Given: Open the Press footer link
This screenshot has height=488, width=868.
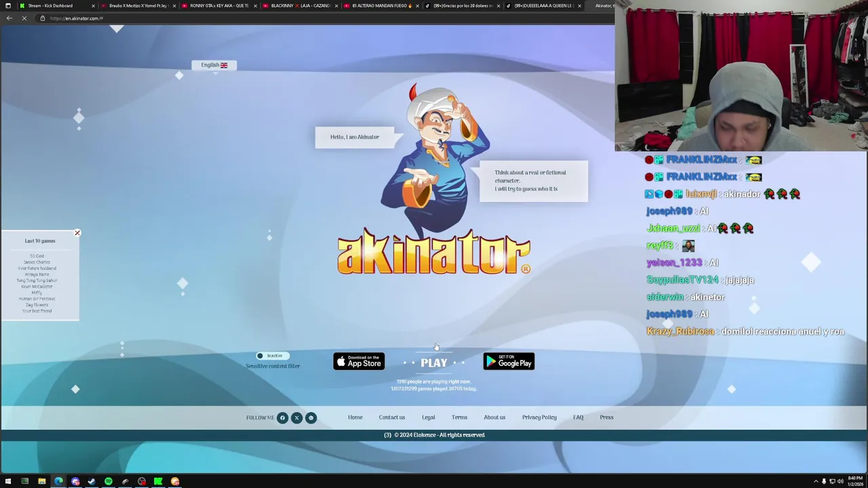Looking at the screenshot, I should click(607, 418).
